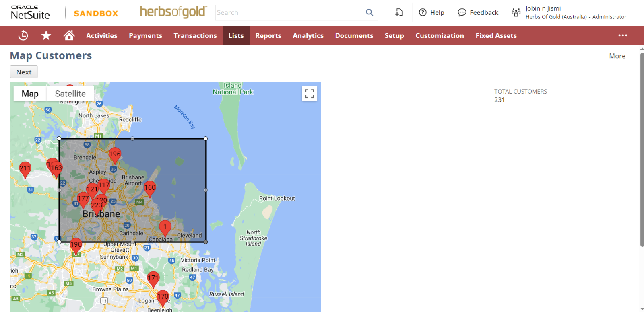Open the Create New icon
This screenshot has width=644, height=312.
click(x=398, y=12)
